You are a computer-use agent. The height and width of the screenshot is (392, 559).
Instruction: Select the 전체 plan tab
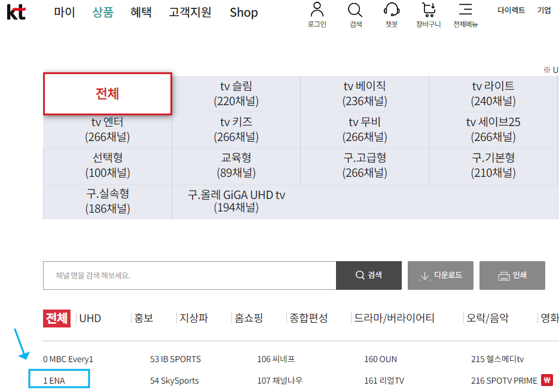click(x=107, y=94)
